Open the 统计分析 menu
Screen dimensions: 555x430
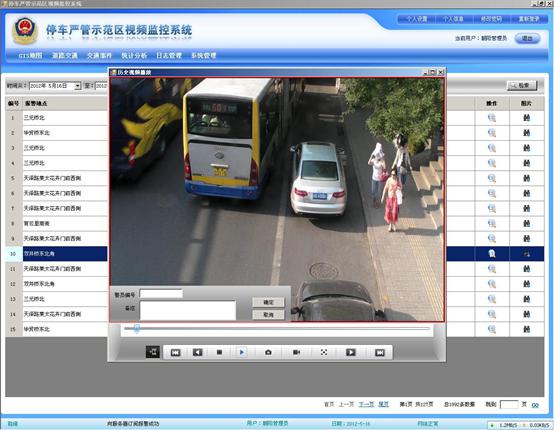click(x=134, y=56)
